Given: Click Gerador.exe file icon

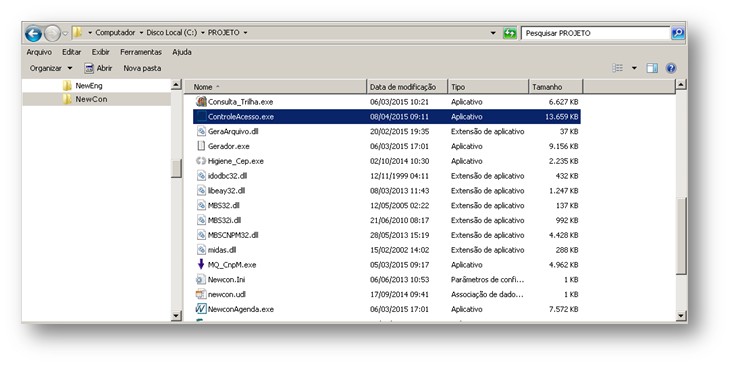Looking at the screenshot, I should [x=201, y=146].
